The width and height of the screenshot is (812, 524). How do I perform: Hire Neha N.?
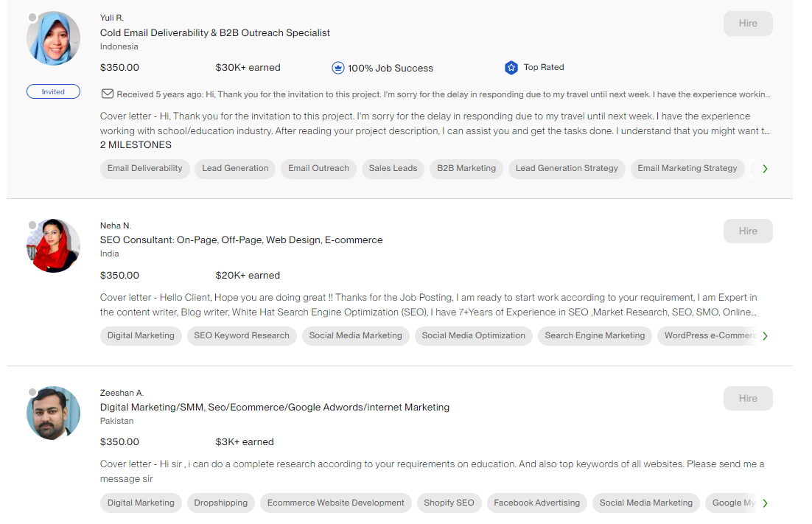(748, 231)
